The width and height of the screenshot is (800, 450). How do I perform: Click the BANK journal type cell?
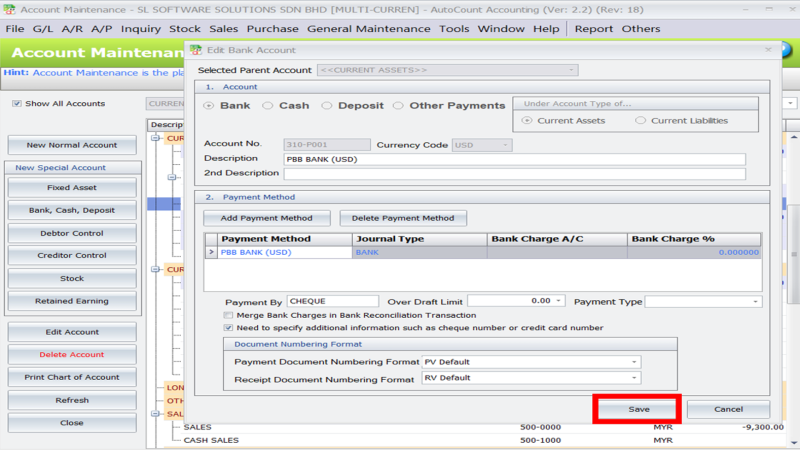(x=419, y=252)
